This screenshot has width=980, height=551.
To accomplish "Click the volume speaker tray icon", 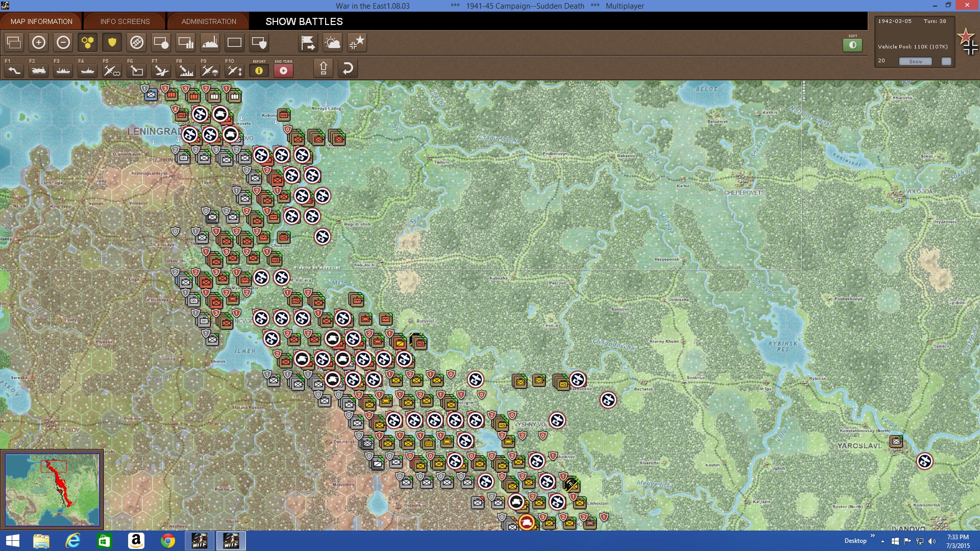I will [932, 541].
